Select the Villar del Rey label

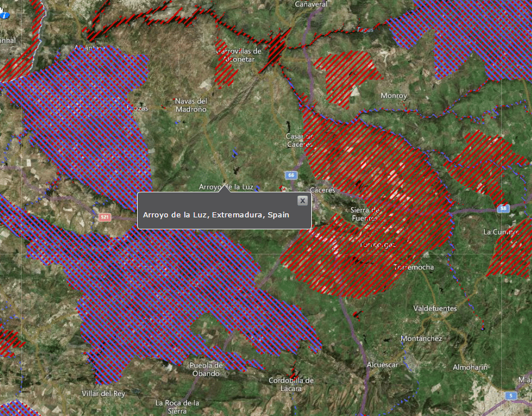click(x=104, y=393)
